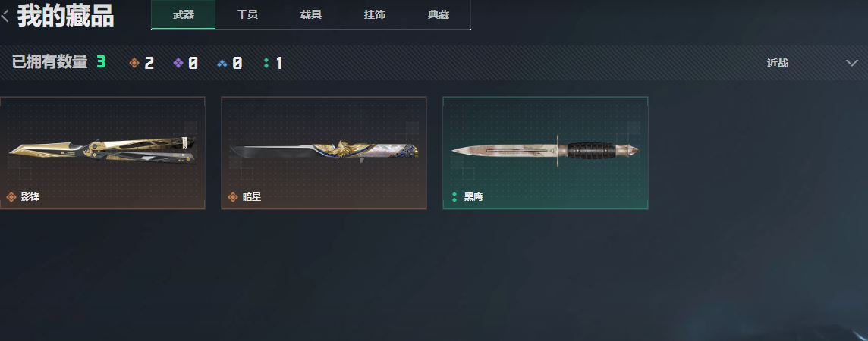Click the 我的藏品 page title
Viewport: 868px width, 341px height.
pos(66,16)
